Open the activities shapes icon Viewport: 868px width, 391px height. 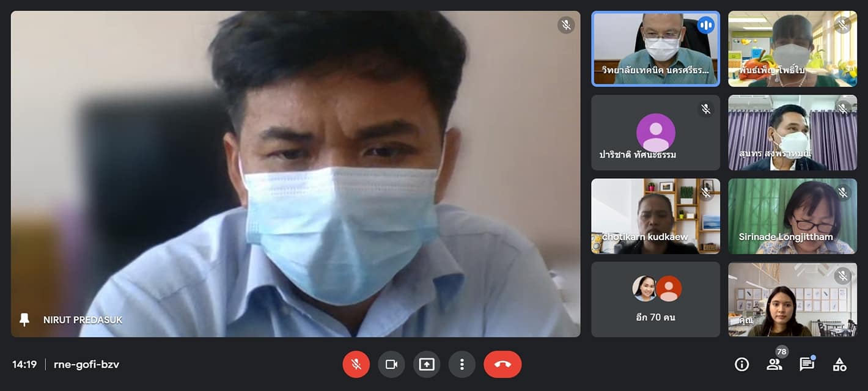point(840,365)
